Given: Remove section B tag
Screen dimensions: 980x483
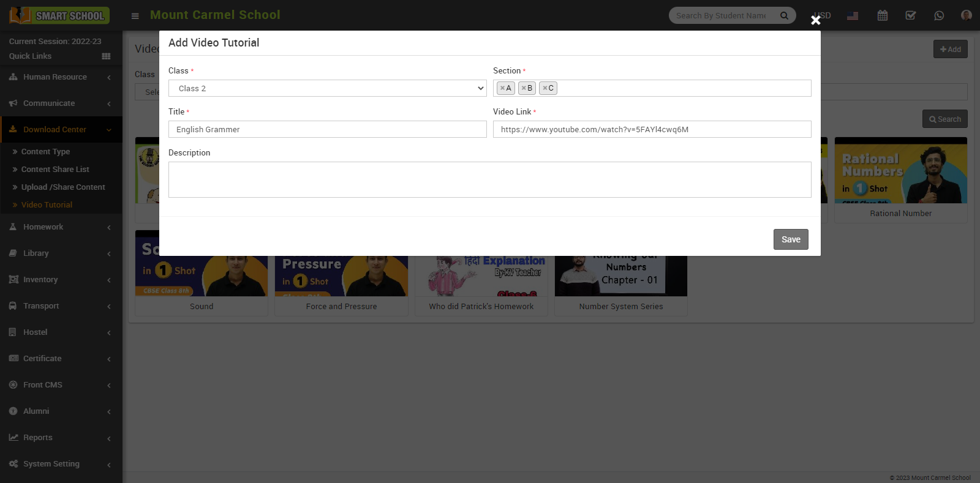Looking at the screenshot, I should pos(524,88).
